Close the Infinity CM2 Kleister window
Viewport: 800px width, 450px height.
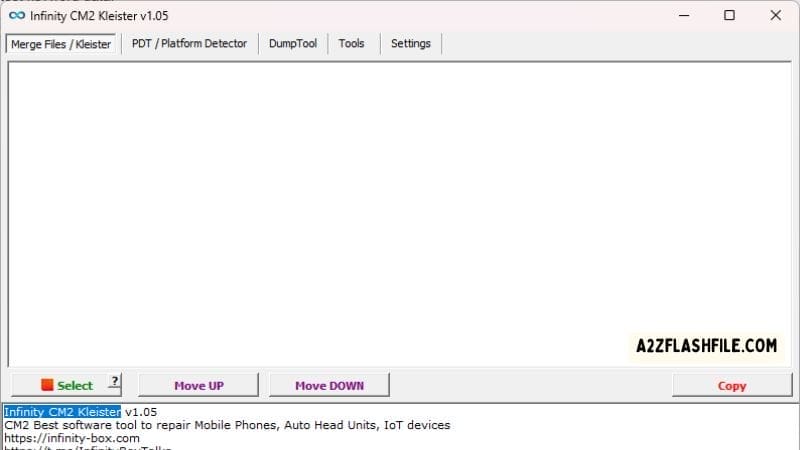tap(776, 16)
